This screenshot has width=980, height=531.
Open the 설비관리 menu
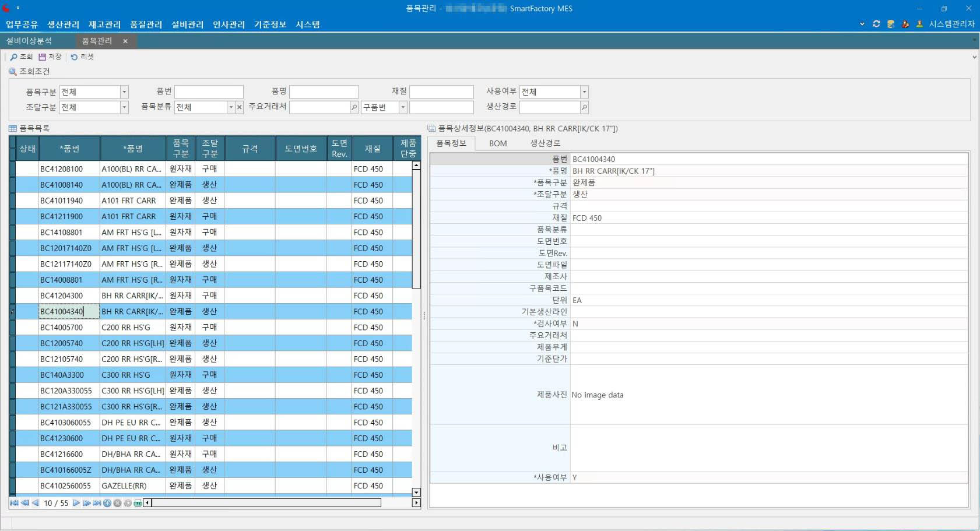(187, 24)
